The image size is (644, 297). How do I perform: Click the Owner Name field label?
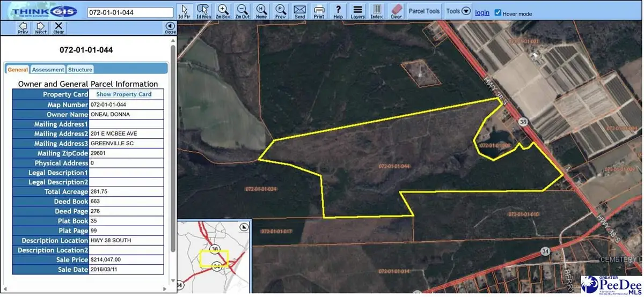[68, 114]
